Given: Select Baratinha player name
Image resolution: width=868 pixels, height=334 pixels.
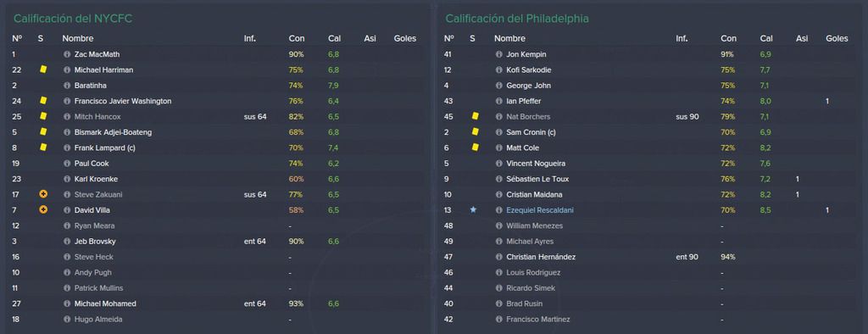Looking at the screenshot, I should point(91,86).
